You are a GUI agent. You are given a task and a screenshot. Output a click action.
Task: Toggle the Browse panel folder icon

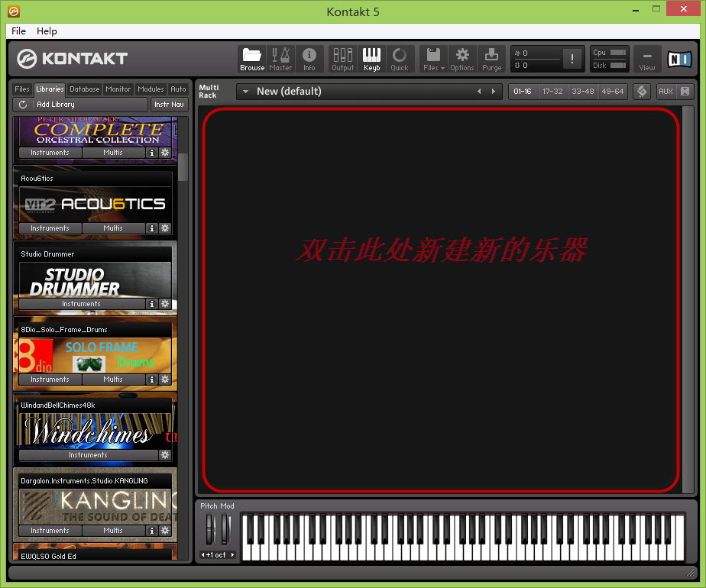(x=251, y=59)
